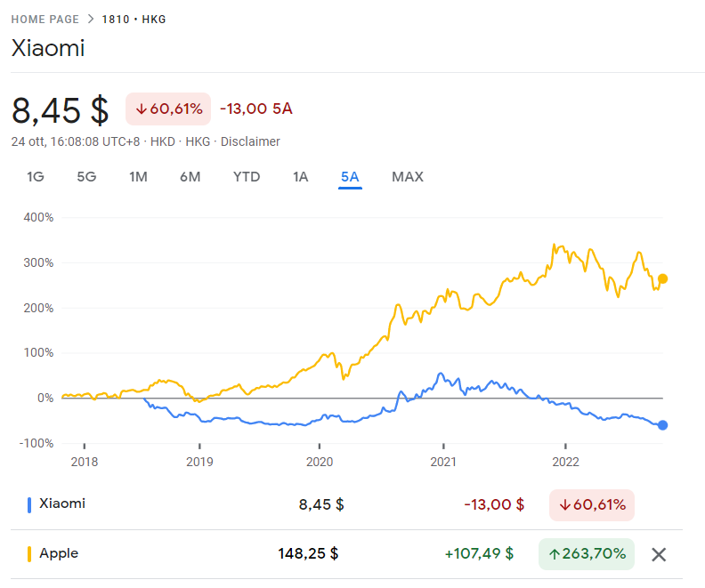Click the 2019 x-axis label
The image size is (705, 588).
[x=199, y=462]
